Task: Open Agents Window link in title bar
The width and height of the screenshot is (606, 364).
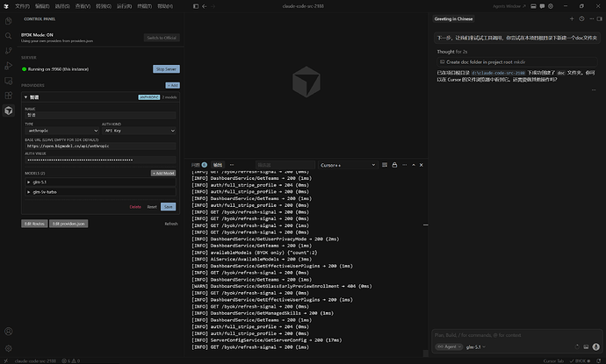Action: click(509, 6)
